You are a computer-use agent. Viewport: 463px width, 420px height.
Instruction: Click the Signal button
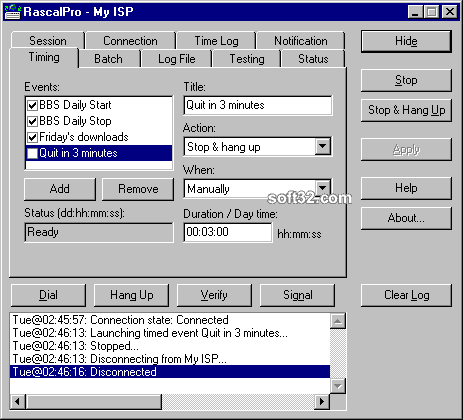pos(297,295)
